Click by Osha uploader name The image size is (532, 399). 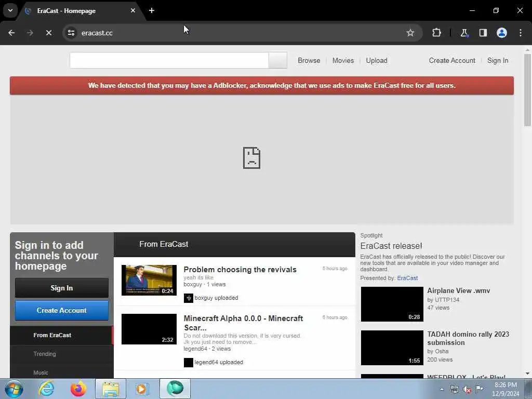[437, 352]
